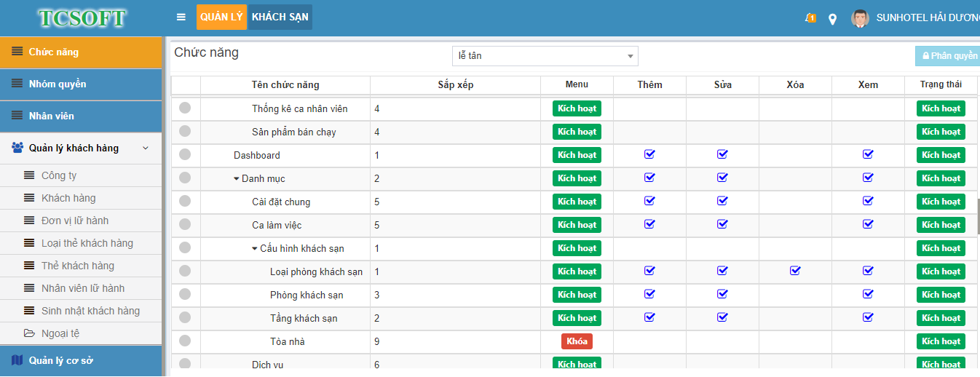The width and height of the screenshot is (980, 377).
Task: Toggle Xem checkbox for Dashboard
Action: (x=868, y=154)
